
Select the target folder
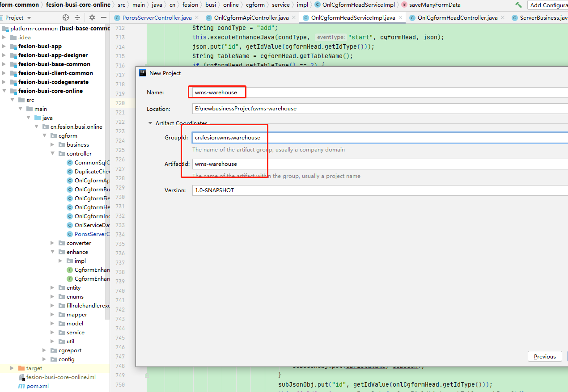34,368
